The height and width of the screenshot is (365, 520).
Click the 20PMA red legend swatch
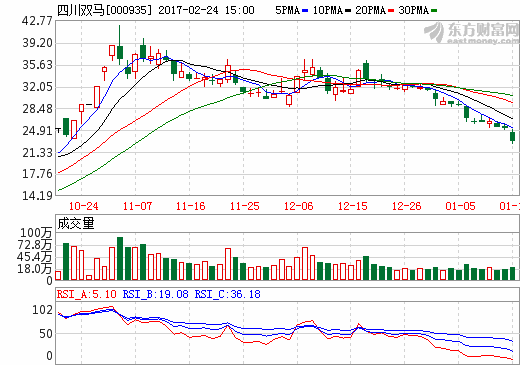click(391, 11)
